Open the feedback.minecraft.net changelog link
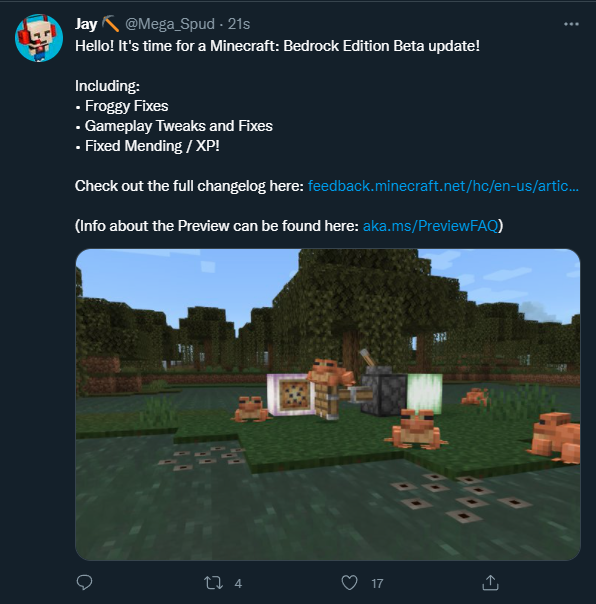596x604 pixels. tap(443, 186)
